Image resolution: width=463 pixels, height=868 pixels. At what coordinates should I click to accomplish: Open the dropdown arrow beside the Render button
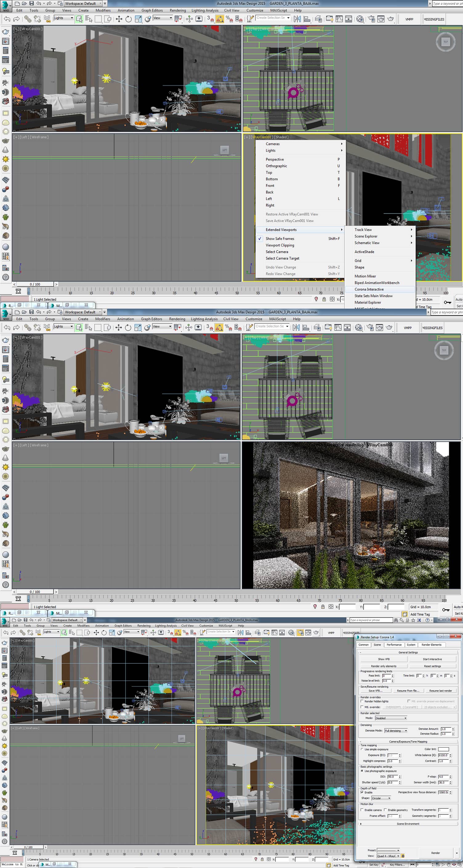457,853
